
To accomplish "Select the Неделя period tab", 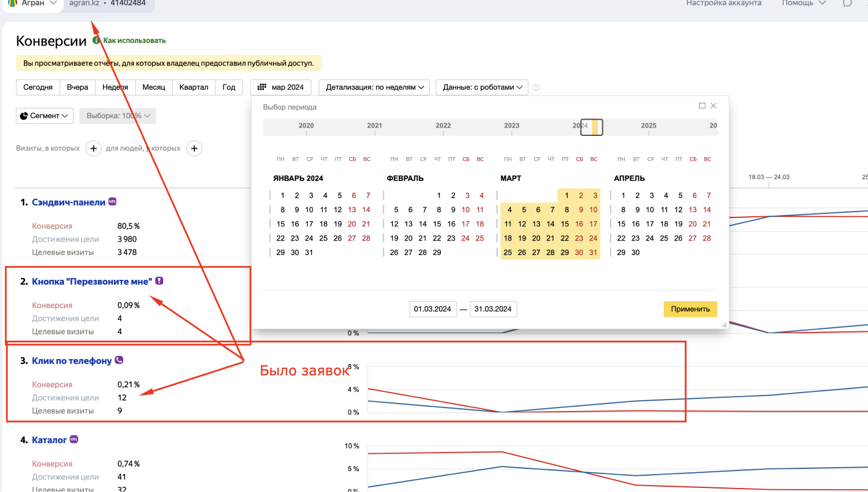I will pyautogui.click(x=115, y=87).
